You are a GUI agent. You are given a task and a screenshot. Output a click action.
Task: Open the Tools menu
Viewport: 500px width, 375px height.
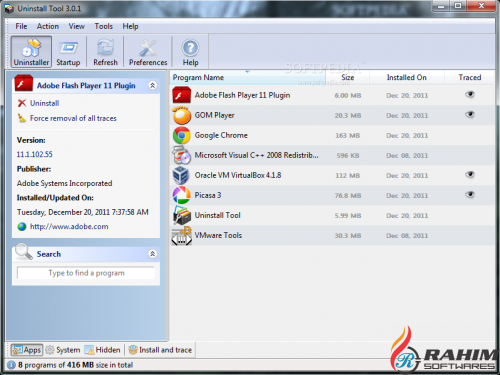104,26
